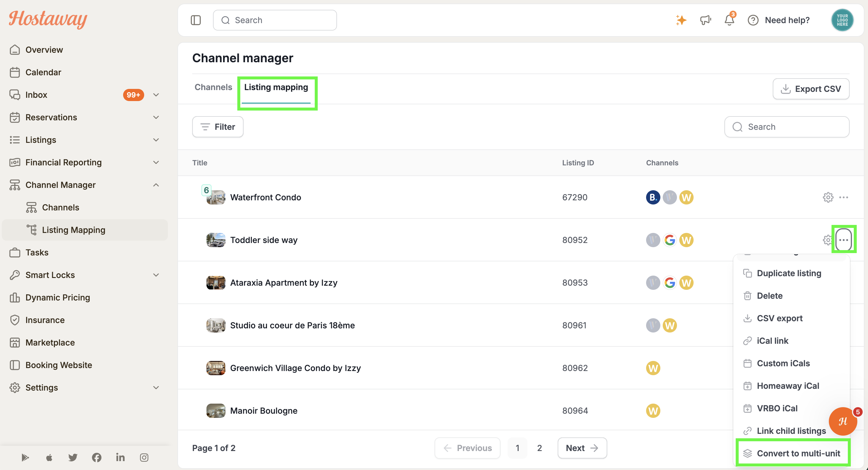The image size is (868, 470).
Task: Collapse the Channel Manager section
Action: 156,185
